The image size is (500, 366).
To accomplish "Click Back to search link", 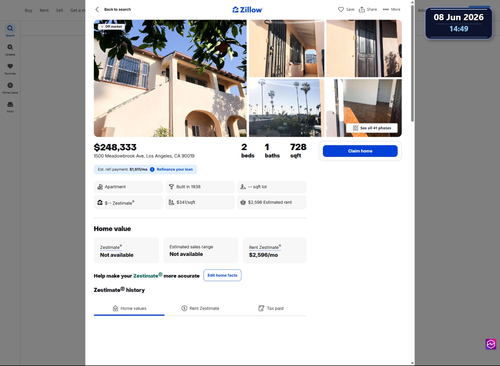I will coord(117,9).
